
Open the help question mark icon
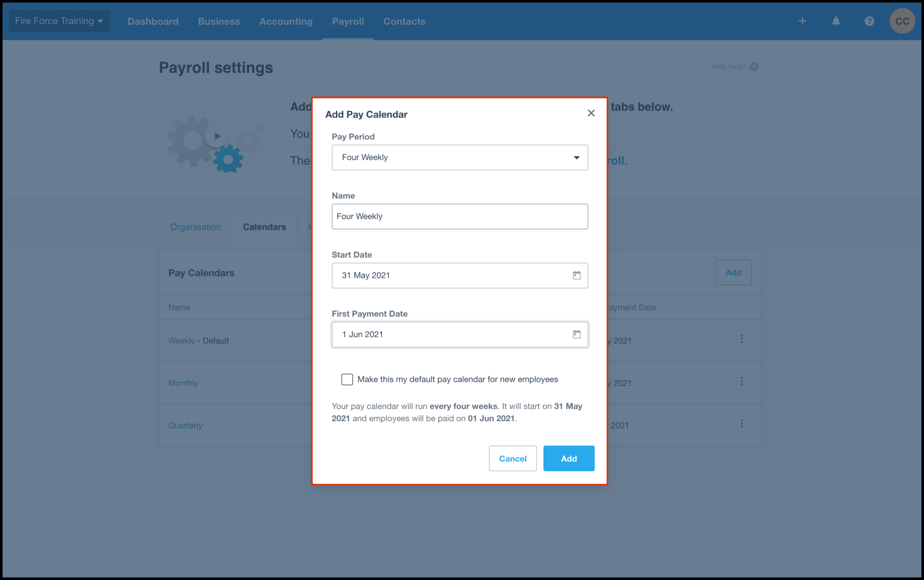point(869,21)
